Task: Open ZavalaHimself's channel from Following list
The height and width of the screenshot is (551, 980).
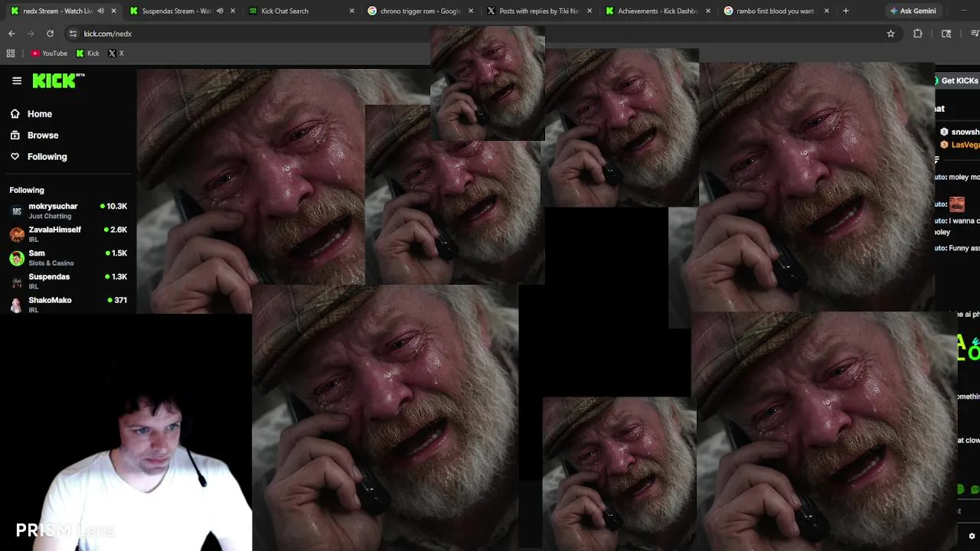Action: [x=68, y=234]
